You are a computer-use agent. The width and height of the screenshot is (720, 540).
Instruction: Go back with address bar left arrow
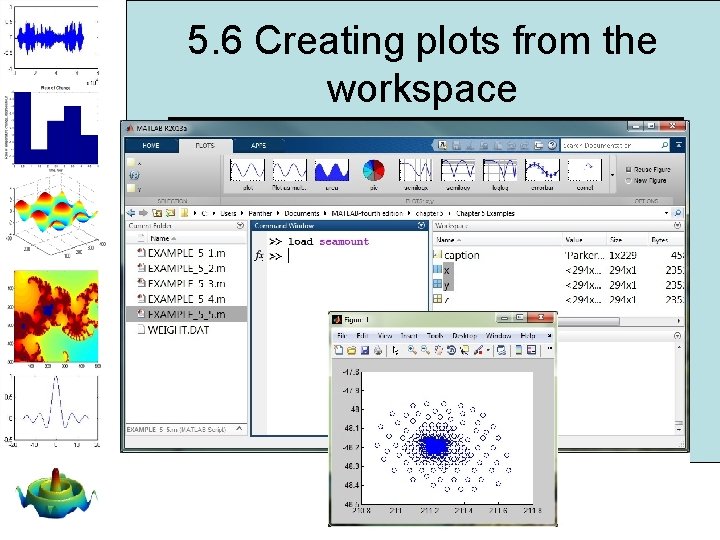pos(131,213)
